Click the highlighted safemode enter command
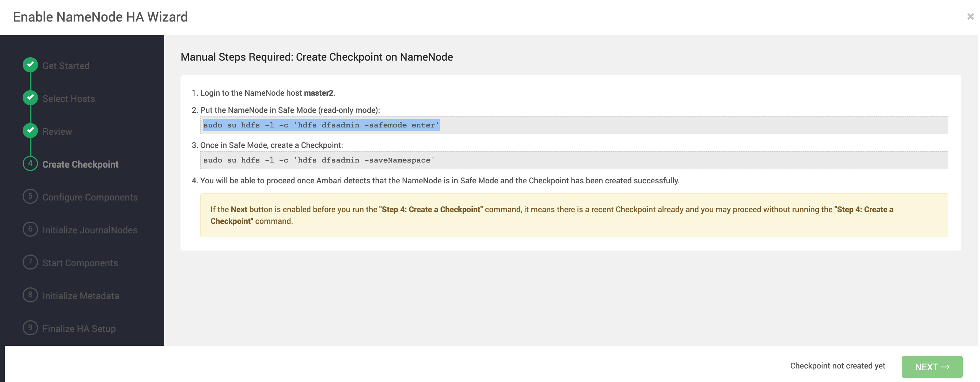Screen dimensions: 980x382 [x=321, y=125]
